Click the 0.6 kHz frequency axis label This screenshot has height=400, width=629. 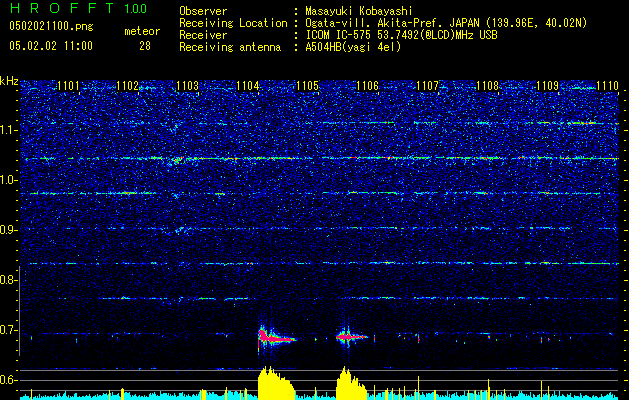click(x=7, y=380)
